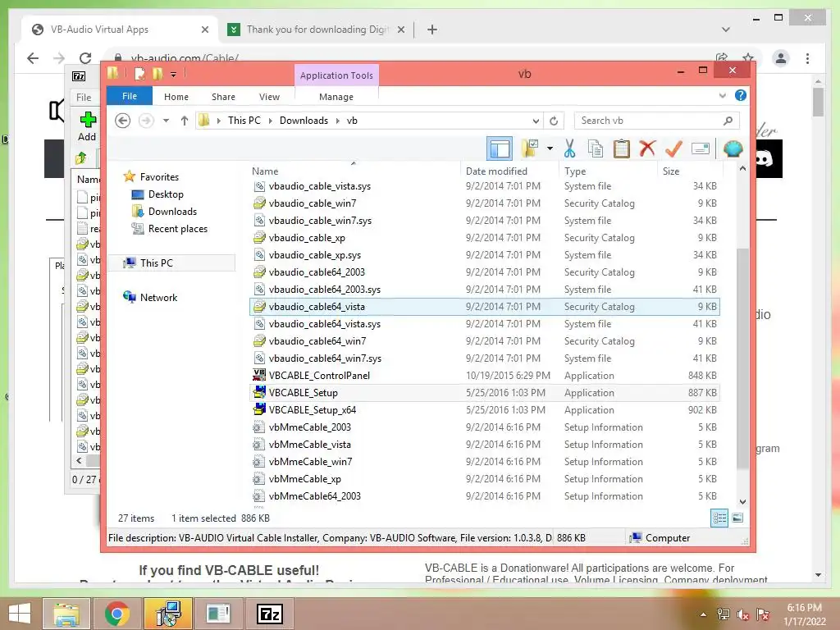Open the Folder Options dropdown arrow
The height and width of the screenshot is (630, 840).
[x=550, y=148]
